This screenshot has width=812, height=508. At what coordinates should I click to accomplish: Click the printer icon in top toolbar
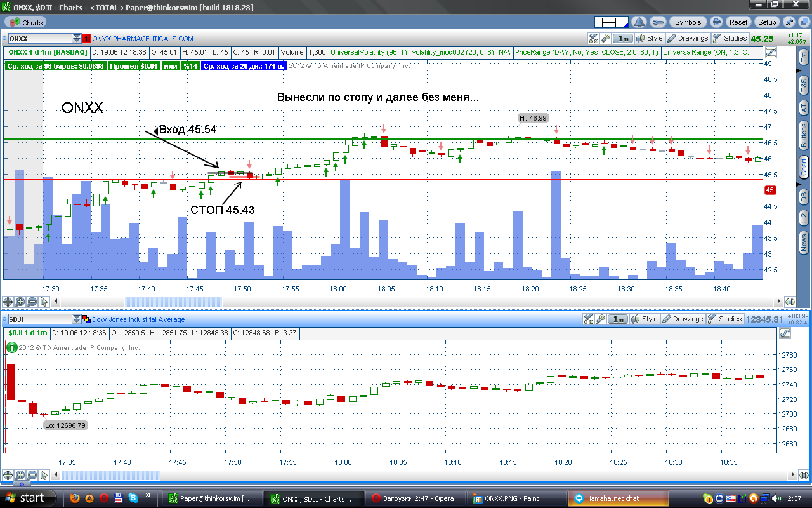click(716, 22)
